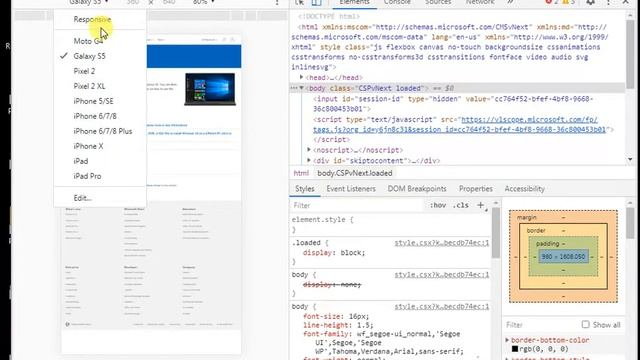Click the yellow warning count indicator
Image resolution: width=640 pixels, height=360 pixels.
coord(569,2)
